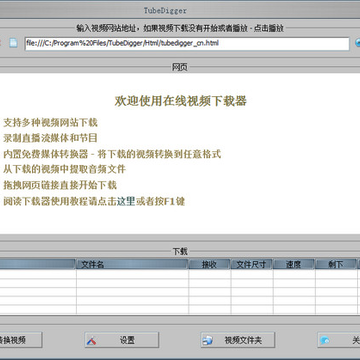This screenshot has height=360, width=360.
Task: Click the 转换视频 convert video button
Action: coord(21,340)
